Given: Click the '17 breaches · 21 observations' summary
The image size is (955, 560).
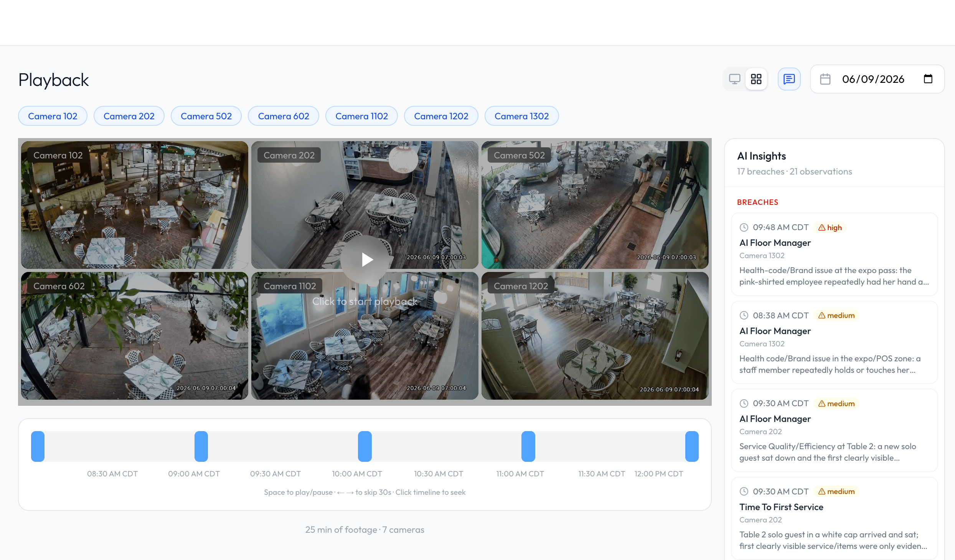Looking at the screenshot, I should point(794,171).
